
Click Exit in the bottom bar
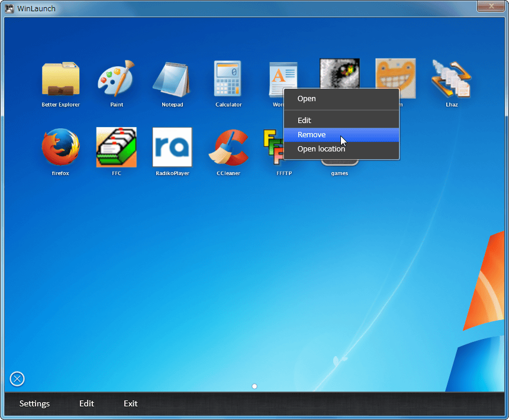click(x=130, y=403)
